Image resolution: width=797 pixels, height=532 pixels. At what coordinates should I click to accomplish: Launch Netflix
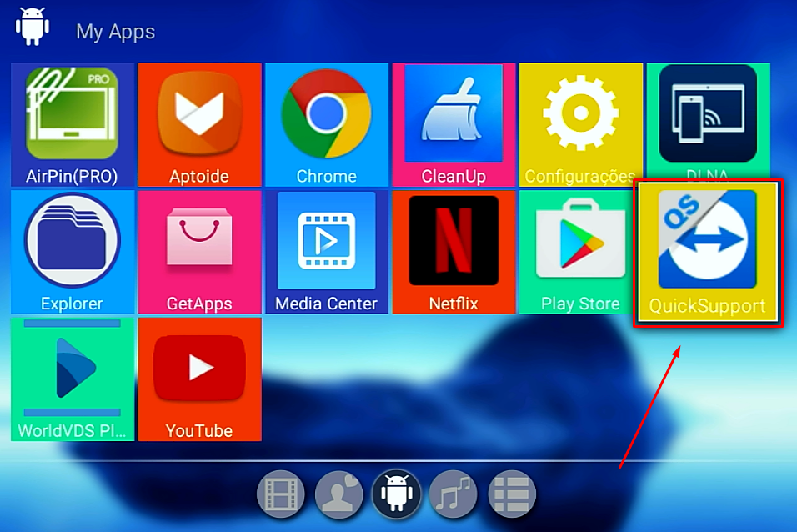pos(454,252)
